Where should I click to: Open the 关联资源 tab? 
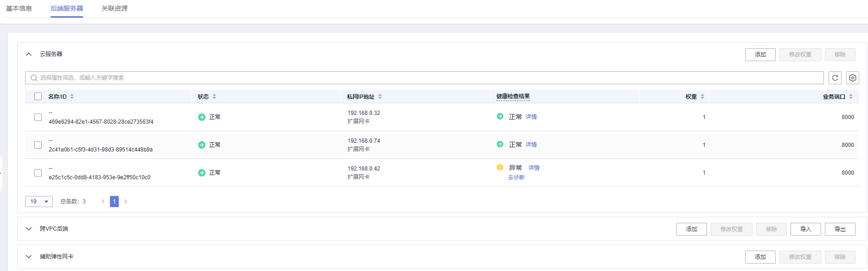[x=115, y=8]
